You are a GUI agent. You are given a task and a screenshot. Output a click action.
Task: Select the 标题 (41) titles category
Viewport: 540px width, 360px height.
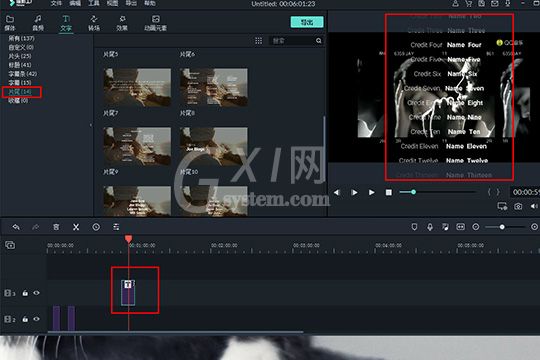click(20, 65)
